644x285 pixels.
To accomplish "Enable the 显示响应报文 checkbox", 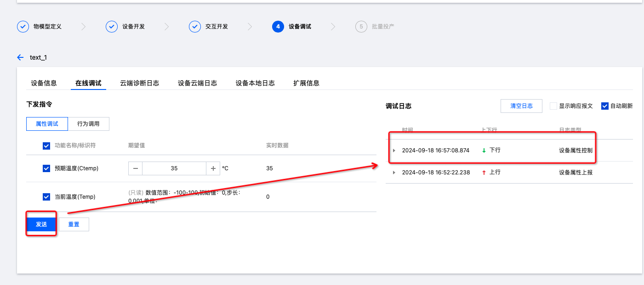I will (x=553, y=106).
